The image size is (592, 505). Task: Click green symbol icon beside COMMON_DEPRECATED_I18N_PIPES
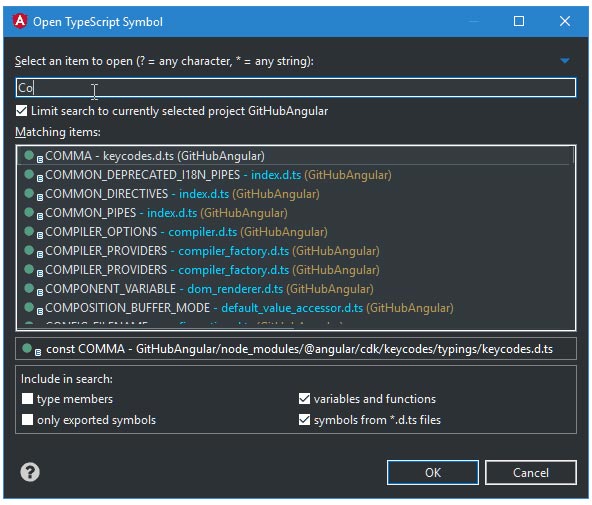(29, 174)
